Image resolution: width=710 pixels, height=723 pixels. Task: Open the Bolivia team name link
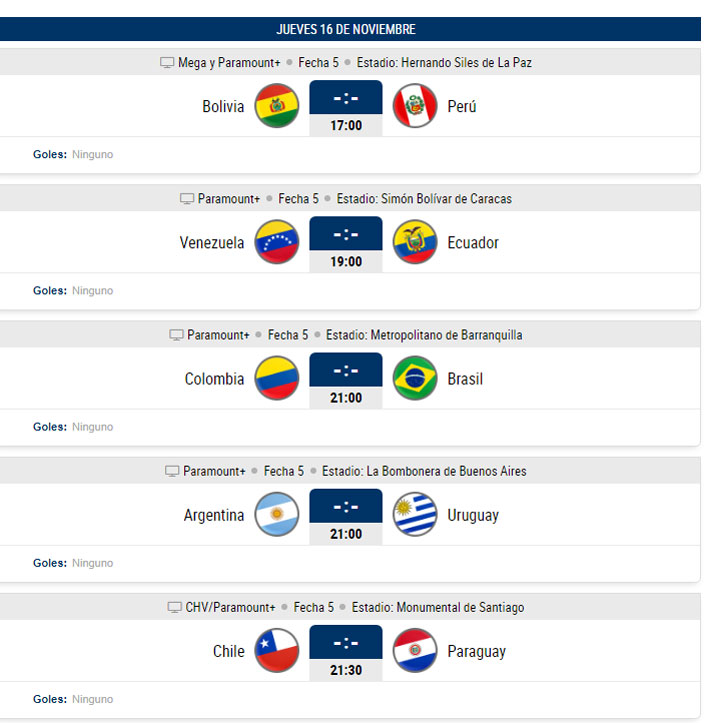223,107
